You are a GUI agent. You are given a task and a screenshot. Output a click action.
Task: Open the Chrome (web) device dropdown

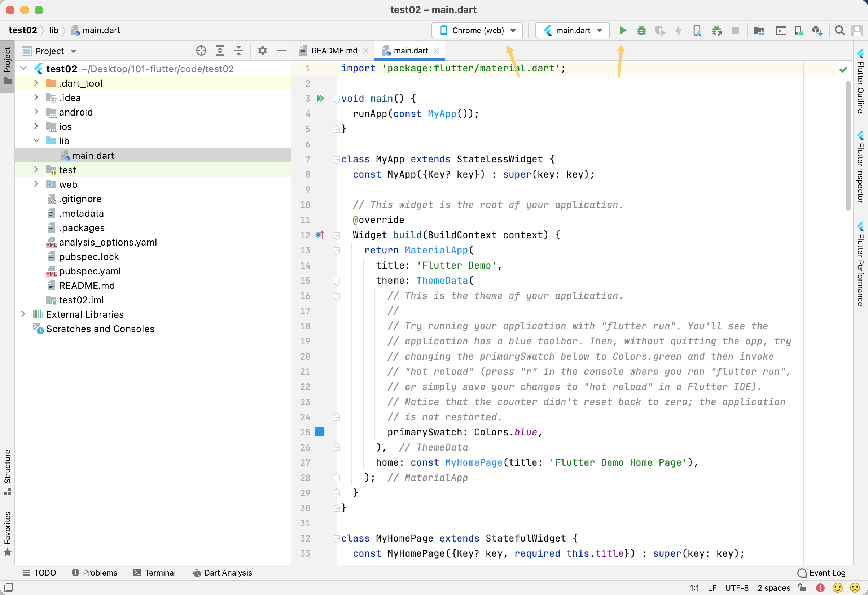pyautogui.click(x=477, y=30)
